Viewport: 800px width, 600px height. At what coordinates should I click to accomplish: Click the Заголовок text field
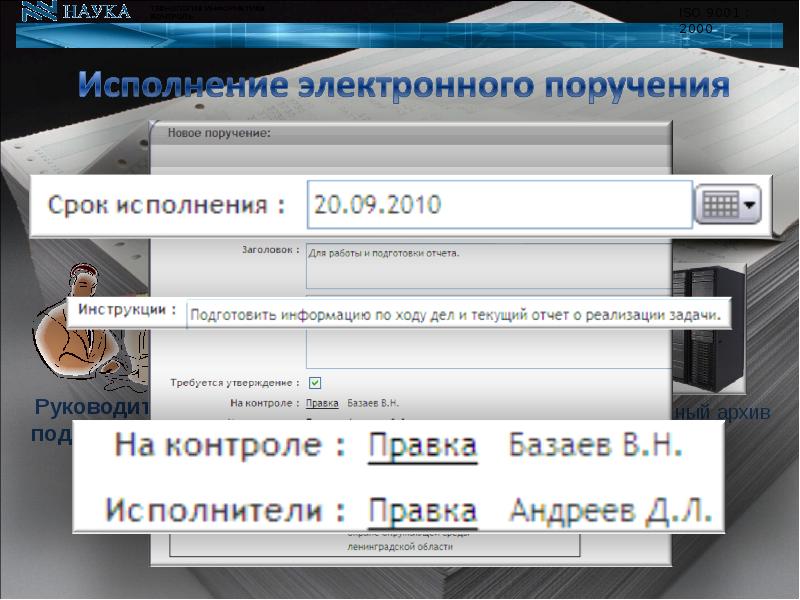(x=488, y=266)
